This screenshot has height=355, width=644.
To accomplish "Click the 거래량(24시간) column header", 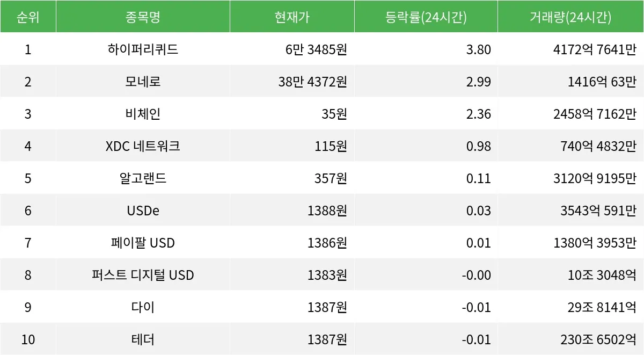I will (x=570, y=17).
